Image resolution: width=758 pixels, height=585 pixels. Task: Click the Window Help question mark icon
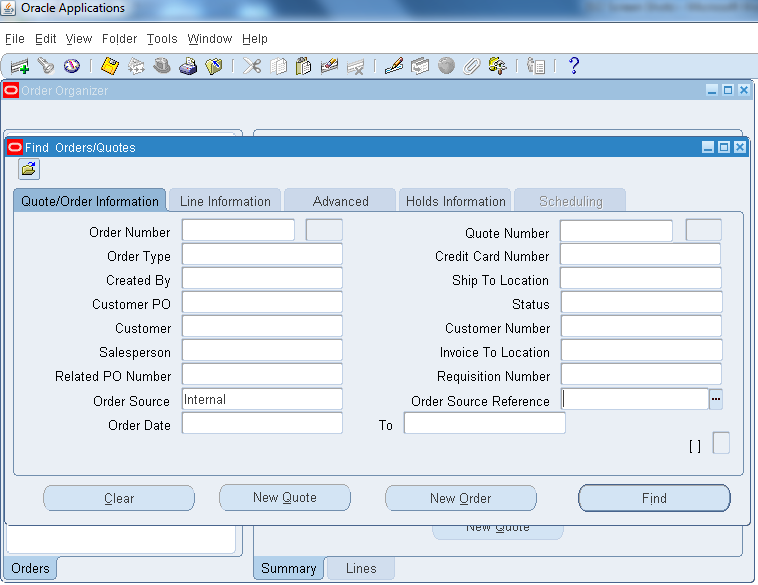pyautogui.click(x=574, y=65)
